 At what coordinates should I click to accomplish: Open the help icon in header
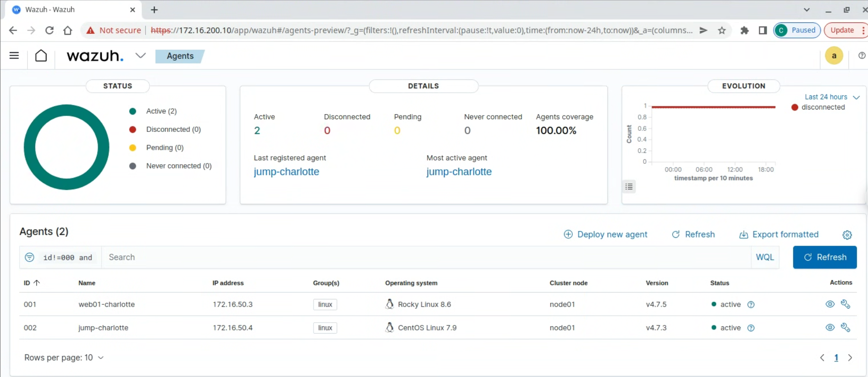(x=862, y=56)
